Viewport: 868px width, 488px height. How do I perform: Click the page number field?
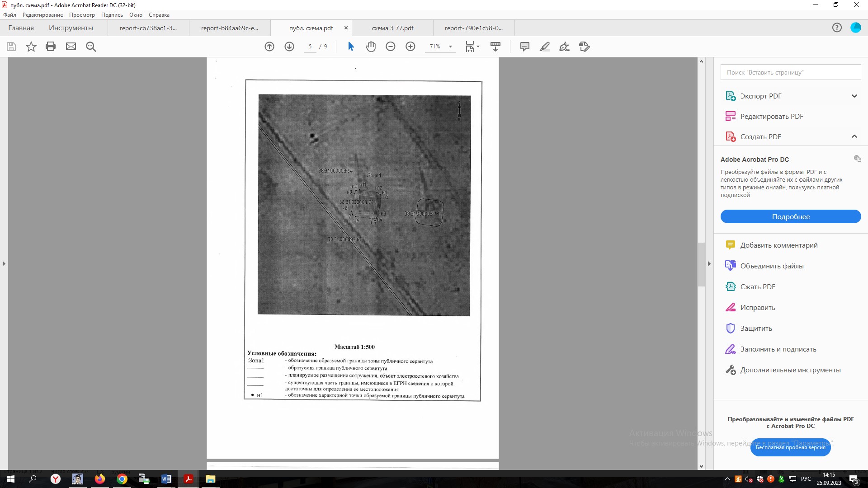point(310,47)
